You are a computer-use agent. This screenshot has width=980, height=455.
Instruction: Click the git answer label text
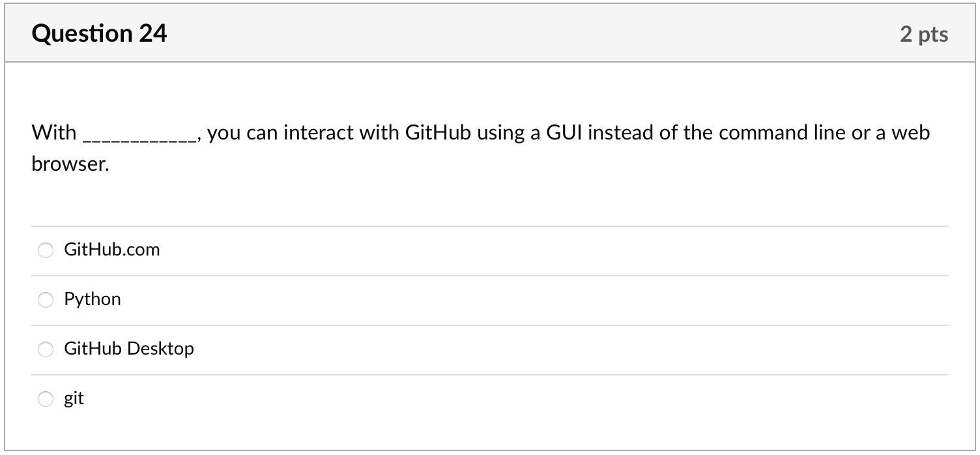74,398
